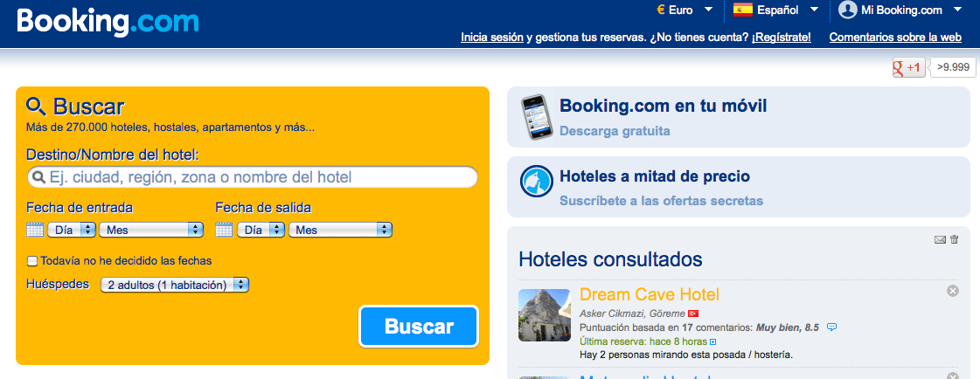Click the Google +1 icon
Screen dimensions: 980x379
click(x=908, y=67)
